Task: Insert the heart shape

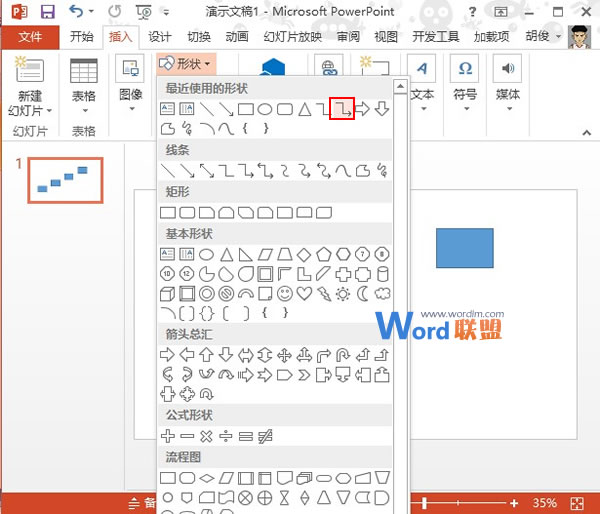Action: (x=304, y=294)
